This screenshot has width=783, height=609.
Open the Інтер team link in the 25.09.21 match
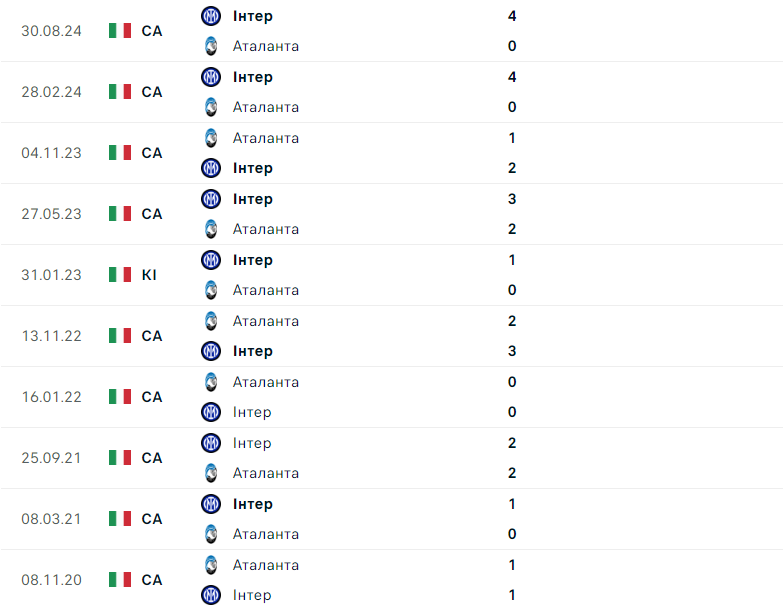252,443
